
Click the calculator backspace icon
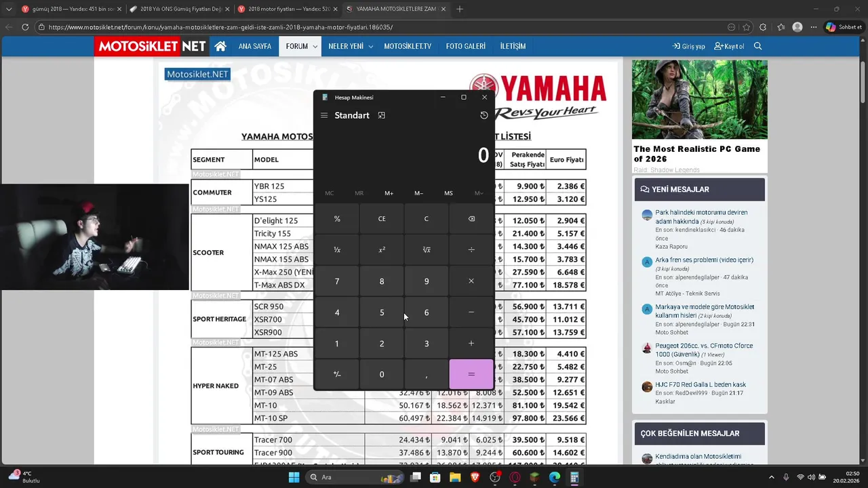click(x=471, y=219)
